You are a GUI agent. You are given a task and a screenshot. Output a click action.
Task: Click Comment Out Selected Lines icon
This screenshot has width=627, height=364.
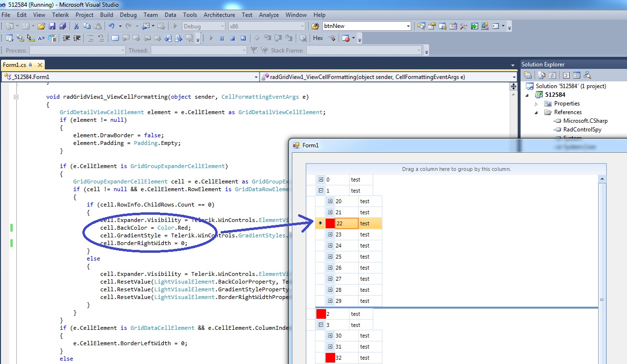point(91,38)
